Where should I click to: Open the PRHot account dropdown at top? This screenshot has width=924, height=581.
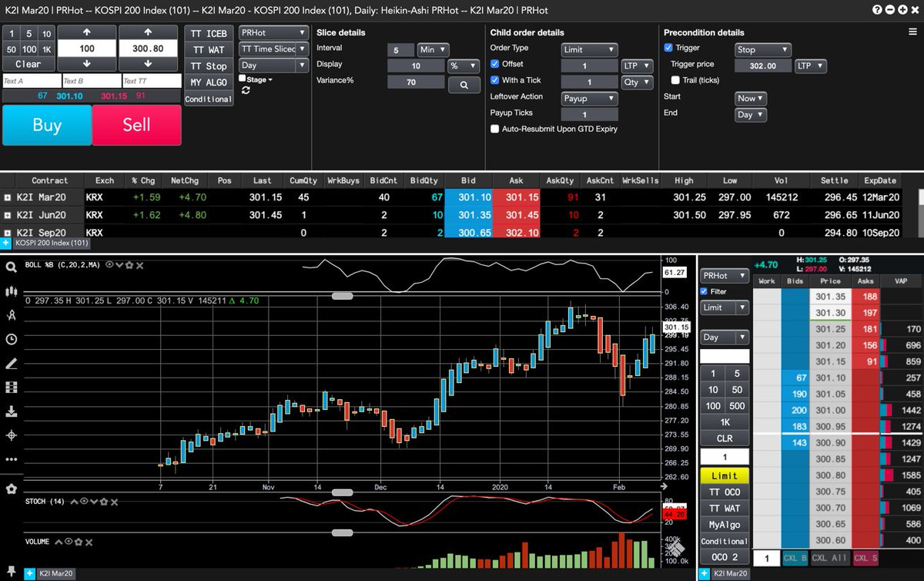[273, 33]
